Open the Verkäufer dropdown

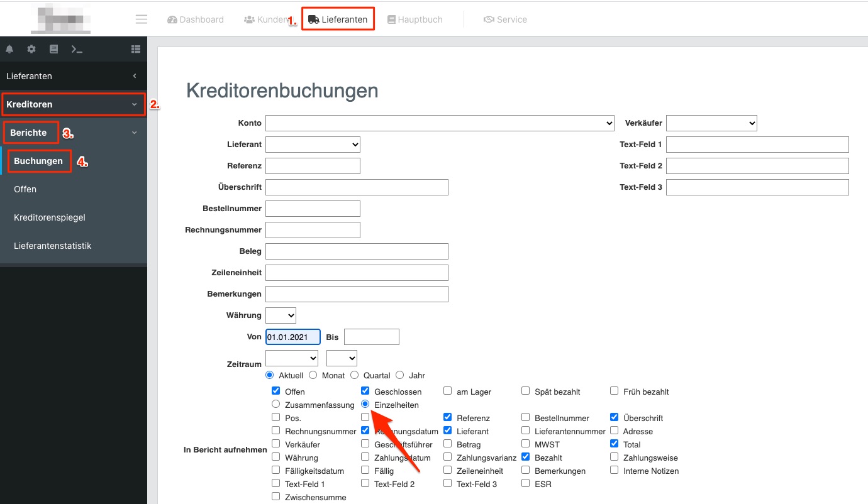pos(711,123)
